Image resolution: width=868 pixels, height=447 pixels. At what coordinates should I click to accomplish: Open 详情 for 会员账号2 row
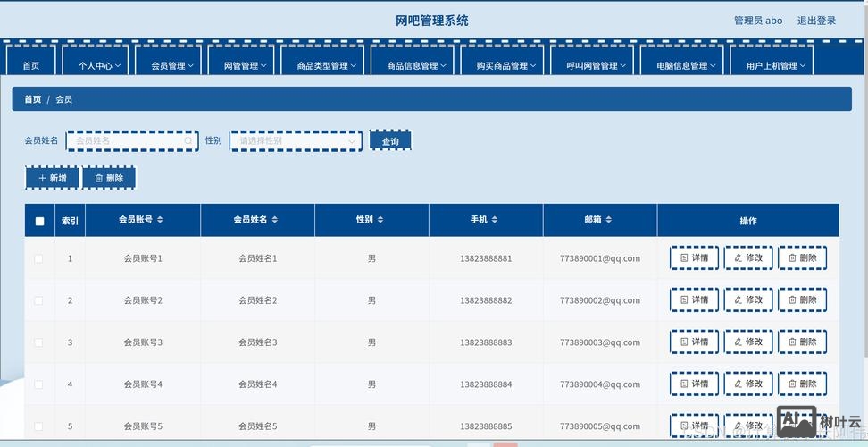tap(694, 299)
